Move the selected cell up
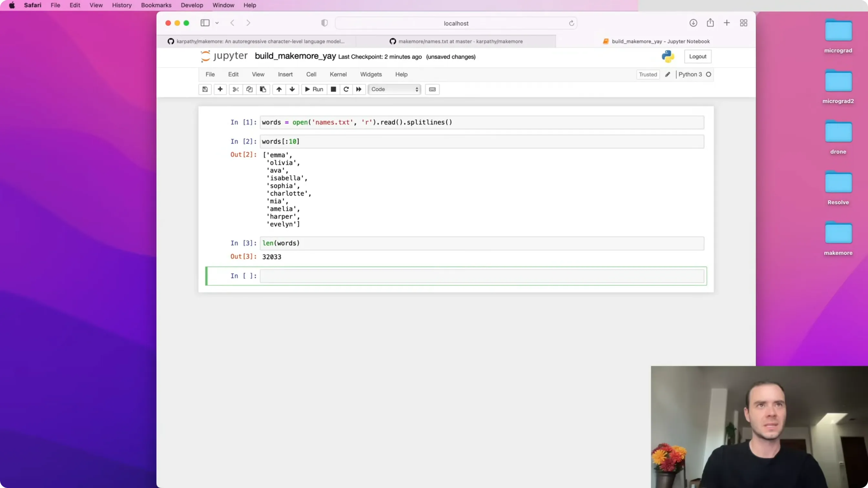The width and height of the screenshot is (868, 488). pos(279,89)
